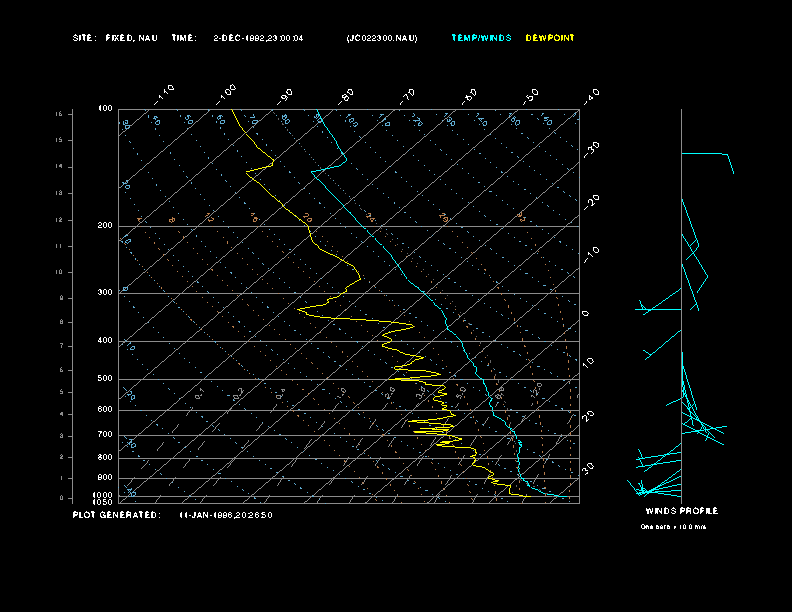Viewport: 792px width, 612px height.
Task: Select the SITE: header label
Action: [84, 38]
